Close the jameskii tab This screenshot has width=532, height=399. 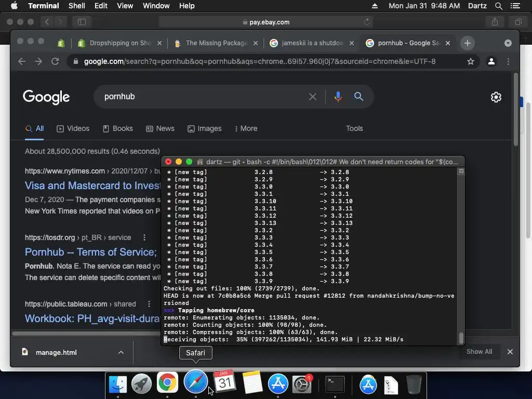(x=352, y=43)
